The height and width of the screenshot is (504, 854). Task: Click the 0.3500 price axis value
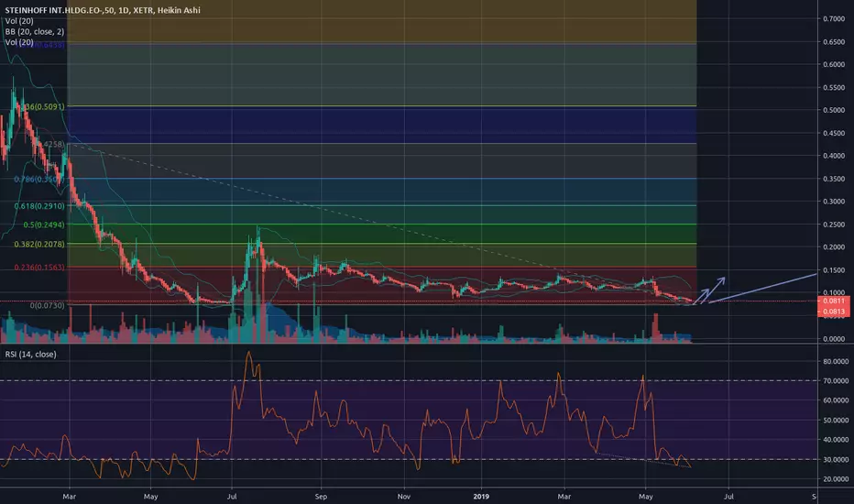pos(834,179)
